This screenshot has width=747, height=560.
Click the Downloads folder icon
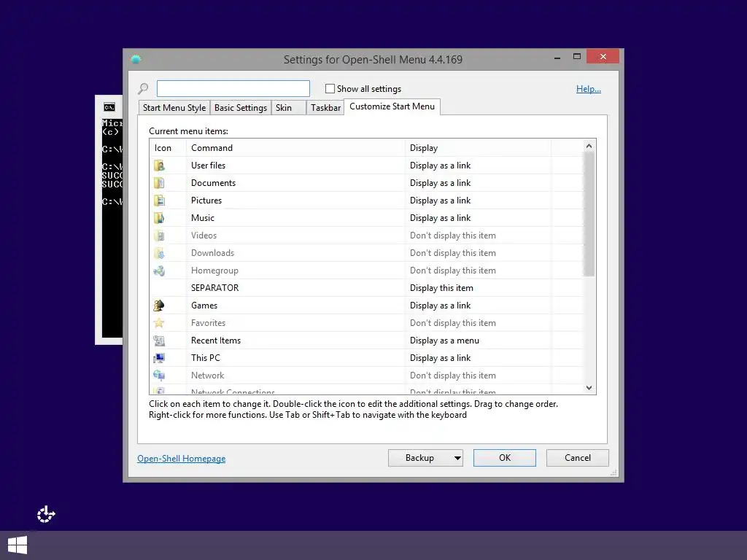pos(159,253)
